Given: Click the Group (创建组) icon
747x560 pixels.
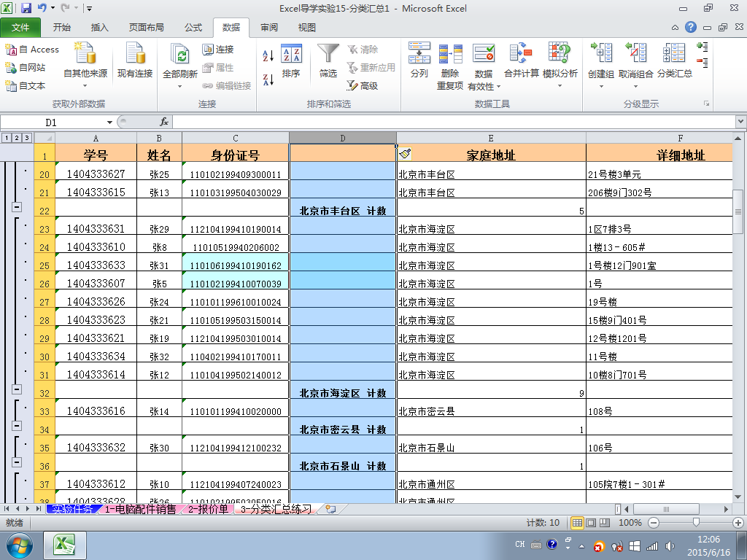Looking at the screenshot, I should point(601,52).
